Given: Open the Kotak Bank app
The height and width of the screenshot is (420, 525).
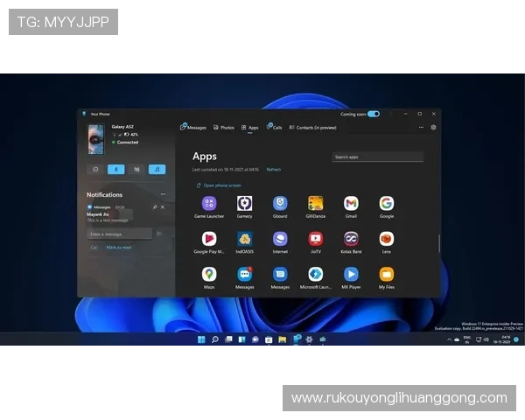Looking at the screenshot, I should pyautogui.click(x=351, y=239).
